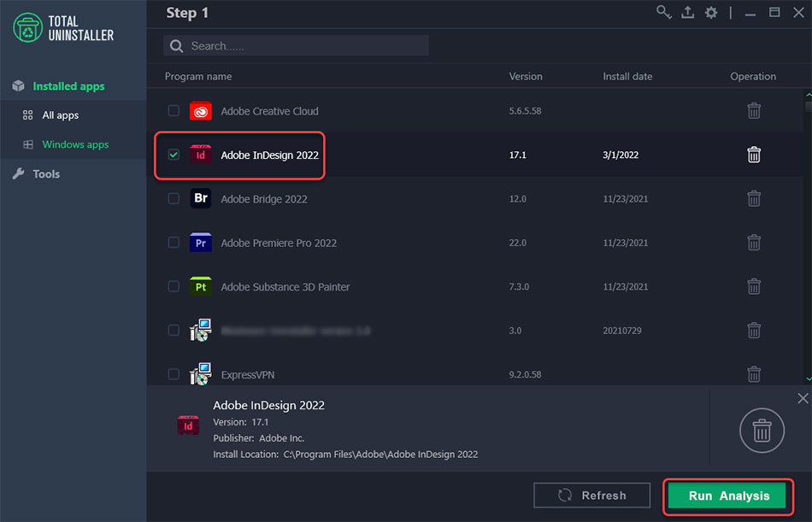Uncheck the Adobe InDesign 2022 checkbox
Screen dimensions: 812x522
(174, 155)
